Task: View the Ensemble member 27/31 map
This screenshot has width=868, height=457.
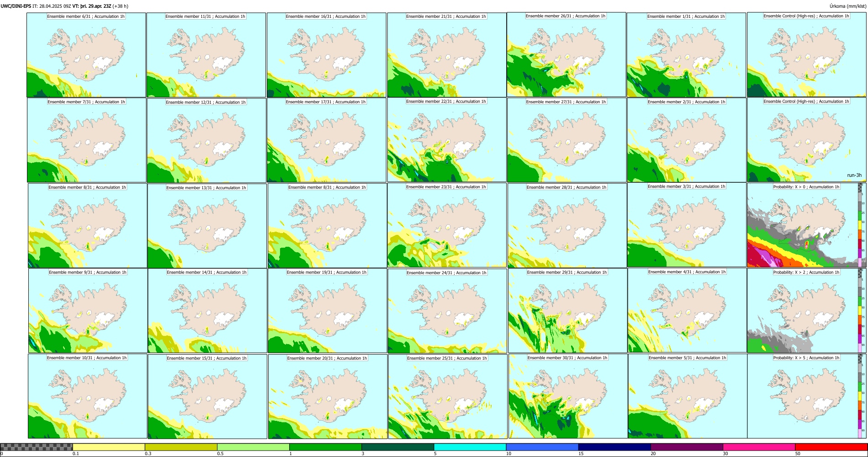Action: pos(566,140)
